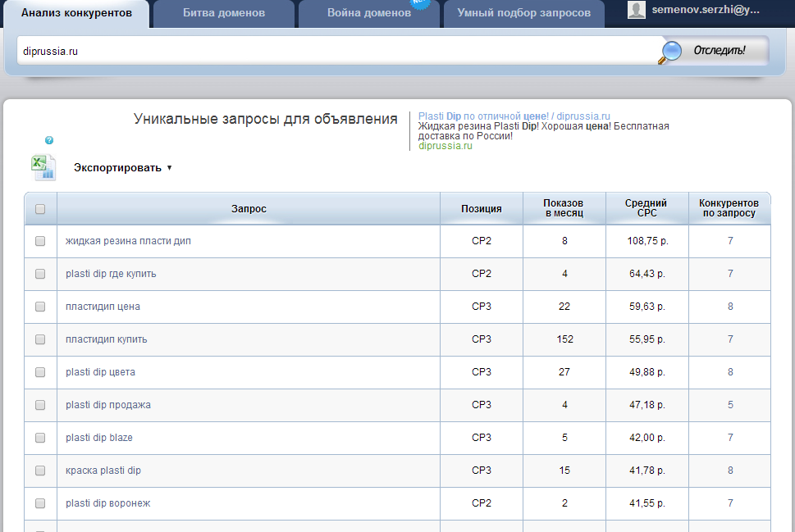Screen dimensions: 795x532
Task: Click competitor count 5 for plasti dip продажа
Action: tap(730, 405)
